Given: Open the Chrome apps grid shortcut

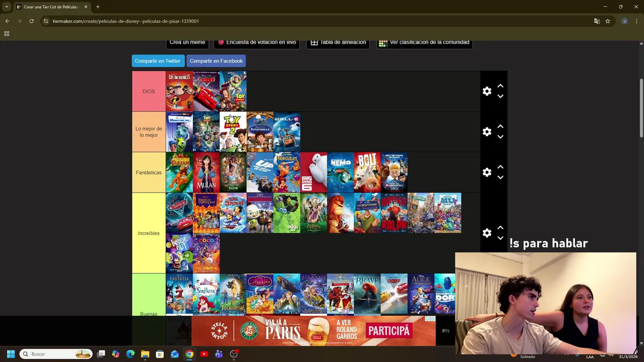Looking at the screenshot, I should tap(7, 34).
